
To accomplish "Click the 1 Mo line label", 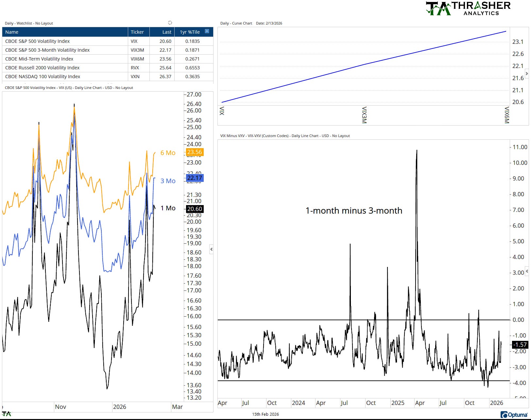I will tap(168, 208).
